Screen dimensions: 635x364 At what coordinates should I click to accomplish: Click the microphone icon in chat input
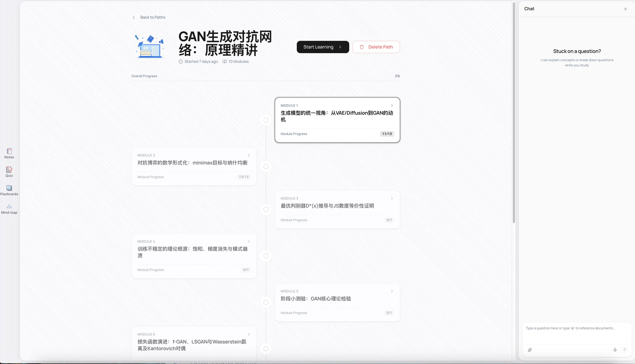click(x=615, y=350)
